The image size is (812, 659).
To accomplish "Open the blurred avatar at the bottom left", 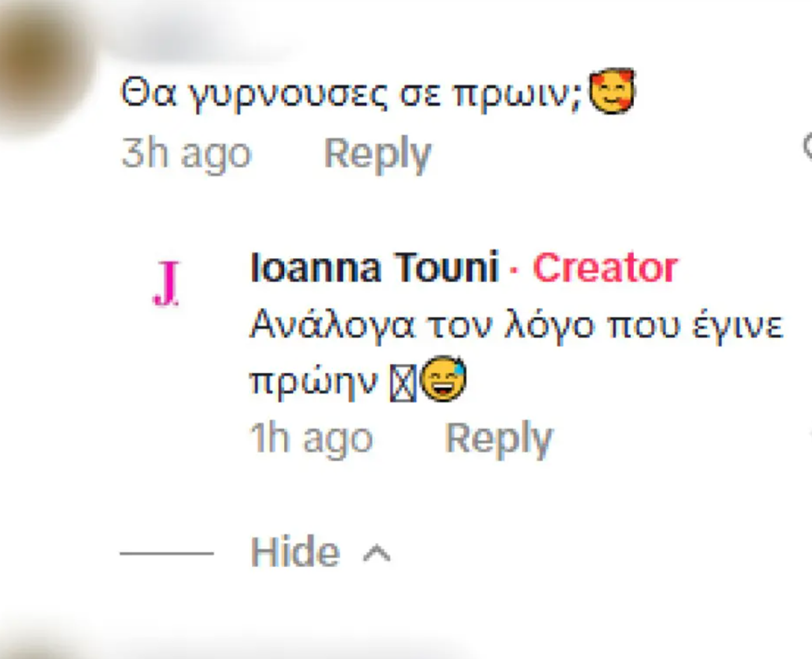I will tap(35, 648).
